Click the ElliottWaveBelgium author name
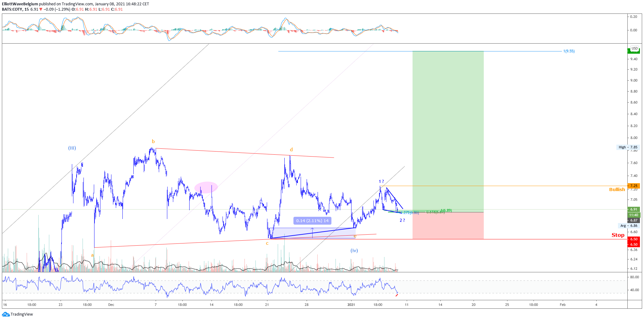This screenshot has width=644, height=320. coord(20,4)
